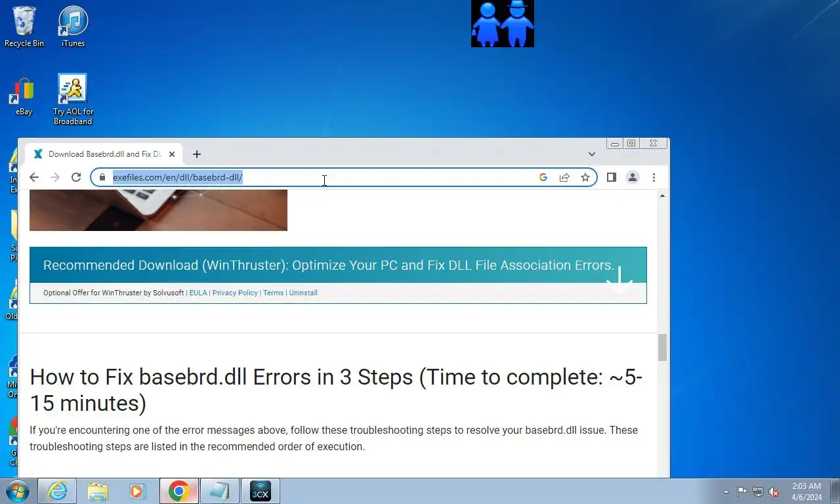The width and height of the screenshot is (840, 504).
Task: Open the Windows Start menu
Action: [17, 491]
